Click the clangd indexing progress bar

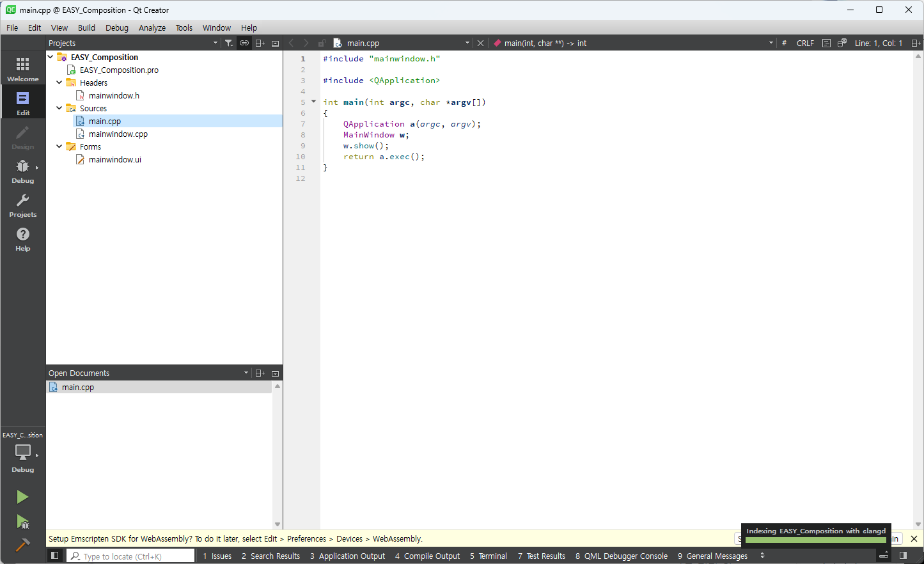[816, 540]
